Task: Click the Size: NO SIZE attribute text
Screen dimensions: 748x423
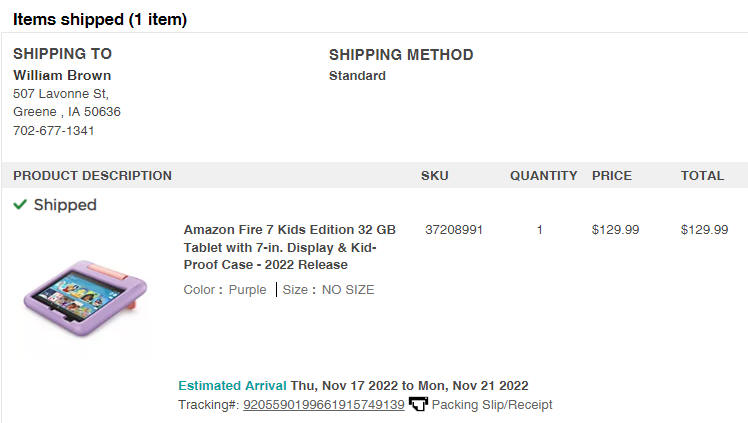Action: pos(328,289)
